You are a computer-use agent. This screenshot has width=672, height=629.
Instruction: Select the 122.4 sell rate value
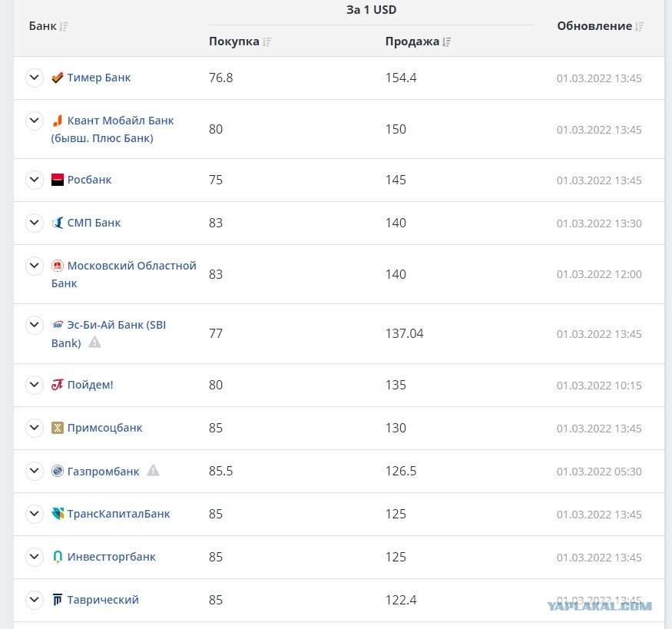(401, 600)
